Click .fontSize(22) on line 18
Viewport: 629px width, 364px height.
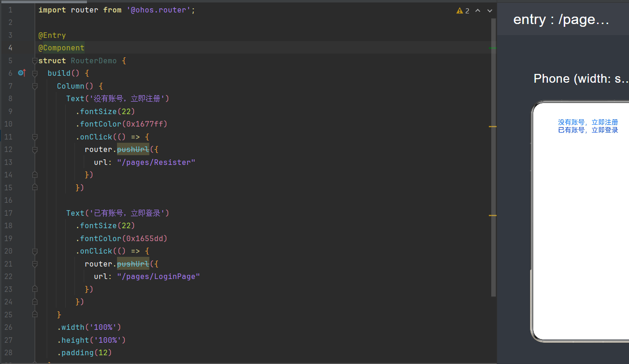(x=105, y=225)
